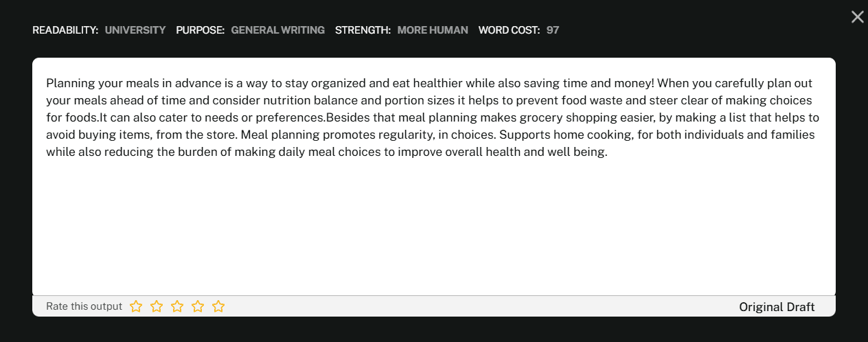The width and height of the screenshot is (868, 342).
Task: Rate the output five stars
Action: pyautogui.click(x=218, y=306)
